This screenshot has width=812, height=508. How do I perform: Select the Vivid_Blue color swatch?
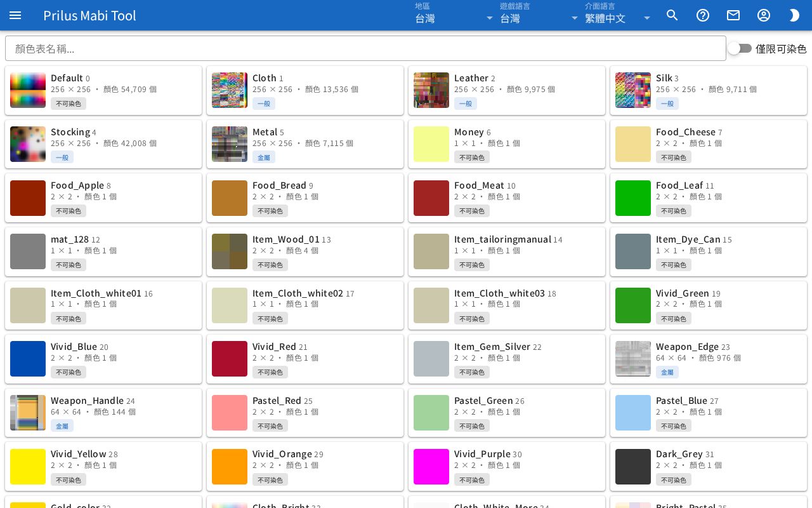click(28, 359)
